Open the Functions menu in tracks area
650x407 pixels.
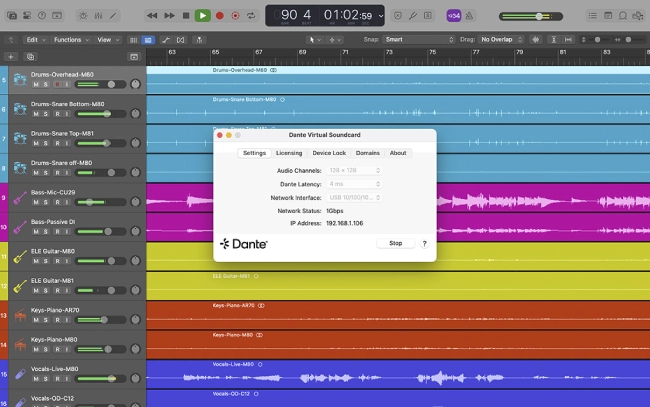click(70, 39)
